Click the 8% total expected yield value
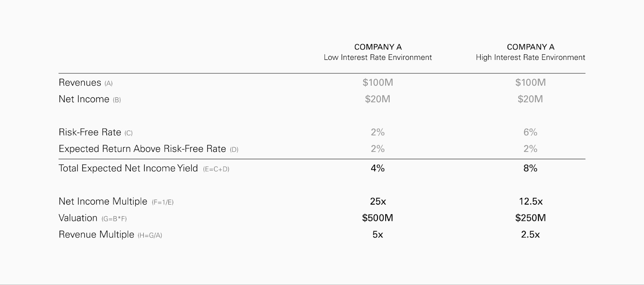The width and height of the screenshot is (644, 285). coord(530,168)
